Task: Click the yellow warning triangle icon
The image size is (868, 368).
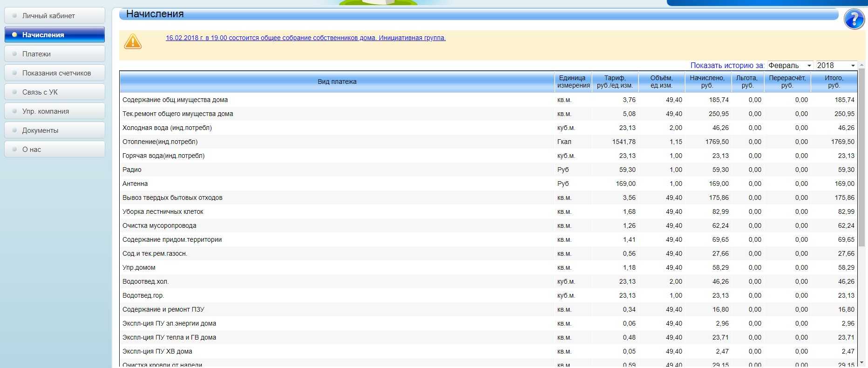Action: [133, 42]
